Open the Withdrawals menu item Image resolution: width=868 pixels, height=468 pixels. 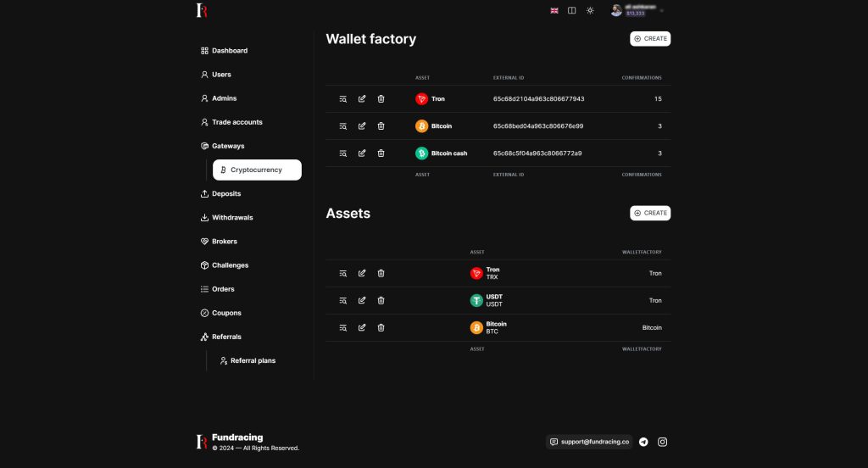(x=231, y=218)
